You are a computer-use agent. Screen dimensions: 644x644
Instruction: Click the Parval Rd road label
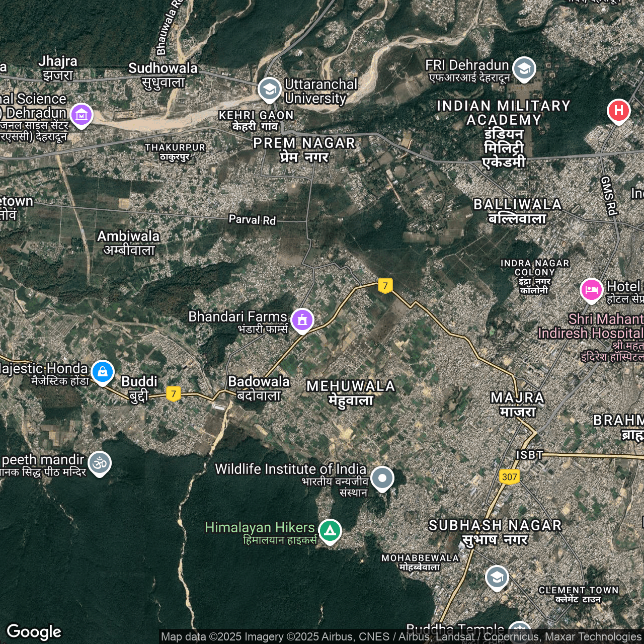[x=252, y=220]
